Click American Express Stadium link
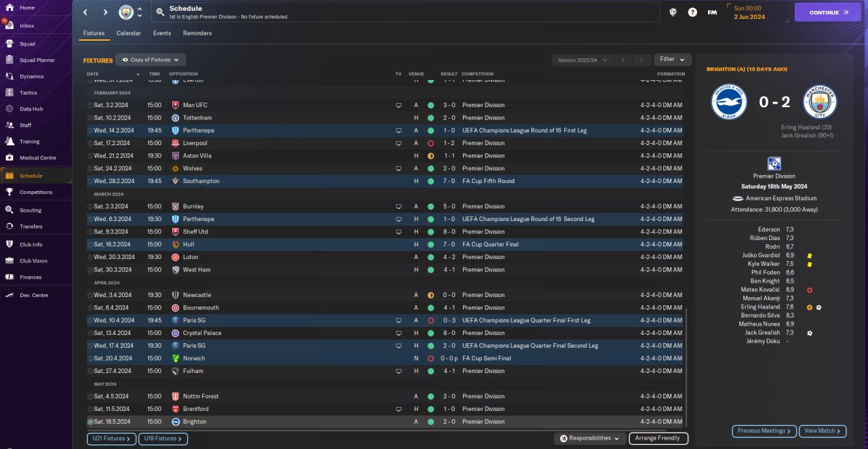Viewport: 868px width, 449px height. (780, 198)
